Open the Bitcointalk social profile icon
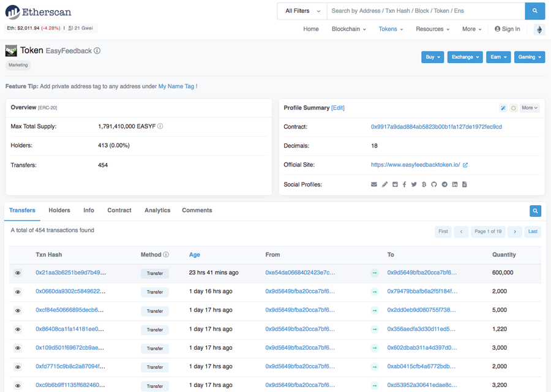This screenshot has width=551, height=392. 424,184
